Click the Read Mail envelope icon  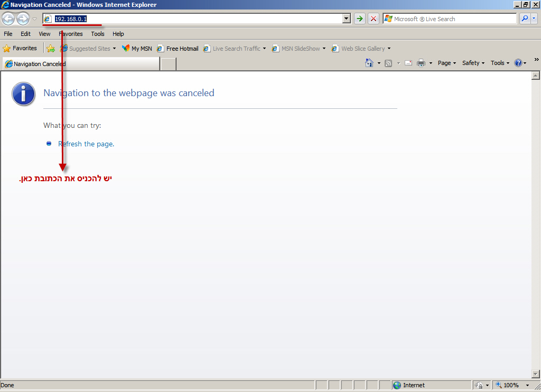click(408, 63)
